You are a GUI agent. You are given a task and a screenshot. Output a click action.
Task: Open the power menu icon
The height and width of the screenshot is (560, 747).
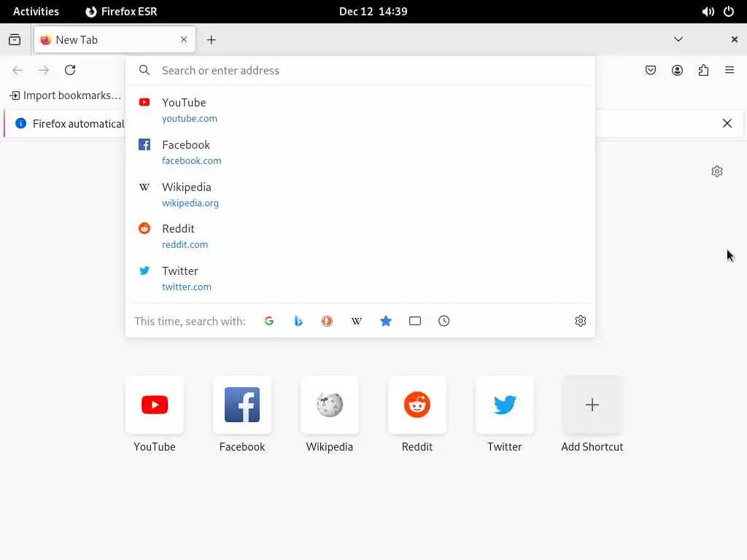pos(729,12)
